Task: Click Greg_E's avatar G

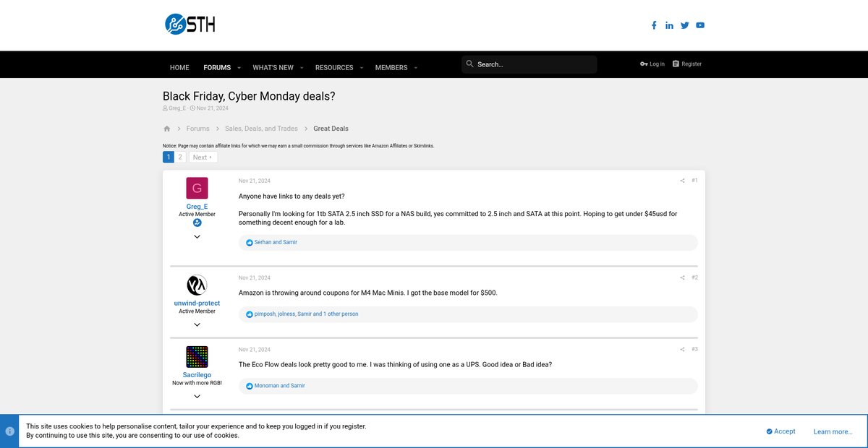Action: click(x=197, y=189)
